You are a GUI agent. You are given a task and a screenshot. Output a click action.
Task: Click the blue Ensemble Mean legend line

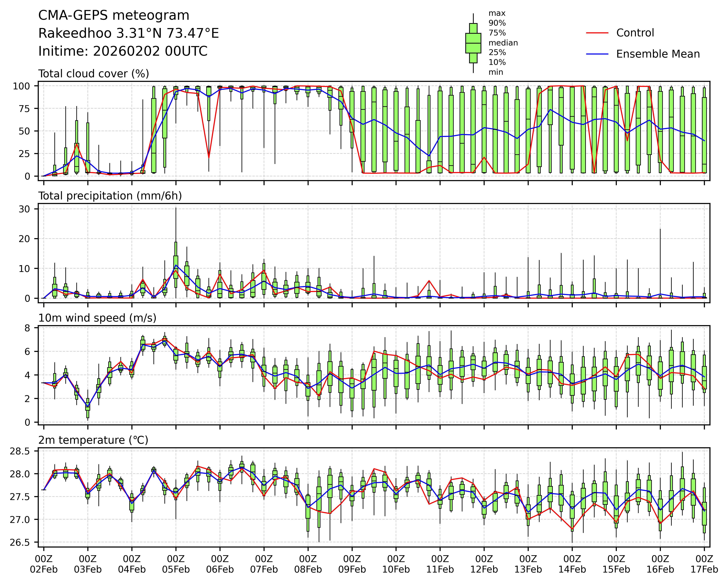tap(597, 54)
